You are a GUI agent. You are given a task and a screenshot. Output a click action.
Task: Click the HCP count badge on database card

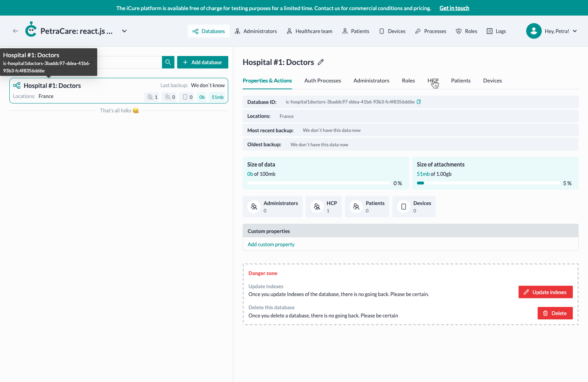[152, 97]
